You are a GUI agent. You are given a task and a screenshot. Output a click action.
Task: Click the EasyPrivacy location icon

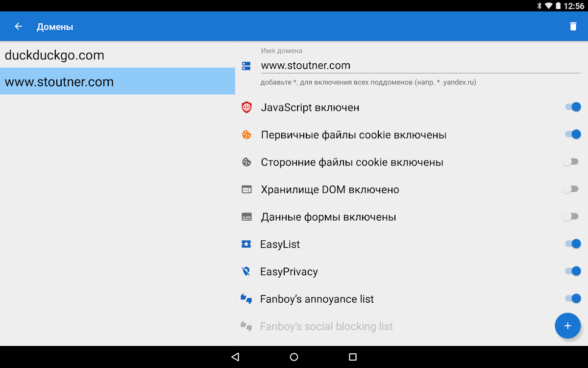[x=246, y=271]
